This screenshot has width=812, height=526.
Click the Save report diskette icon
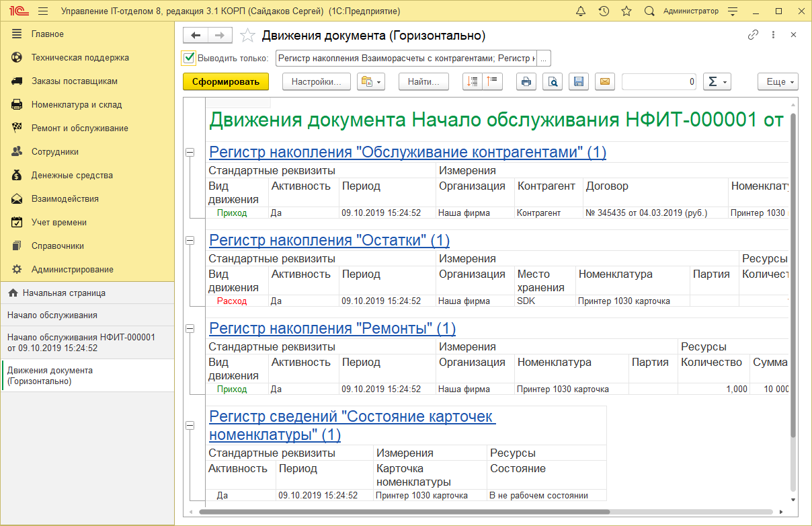click(579, 81)
